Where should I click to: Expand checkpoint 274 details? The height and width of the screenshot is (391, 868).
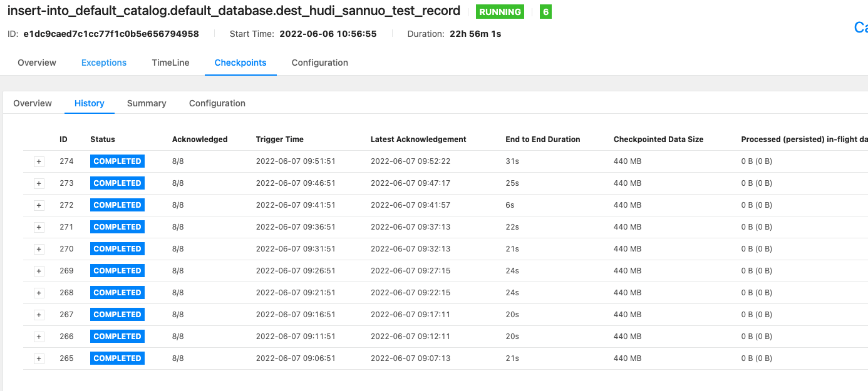coord(39,161)
